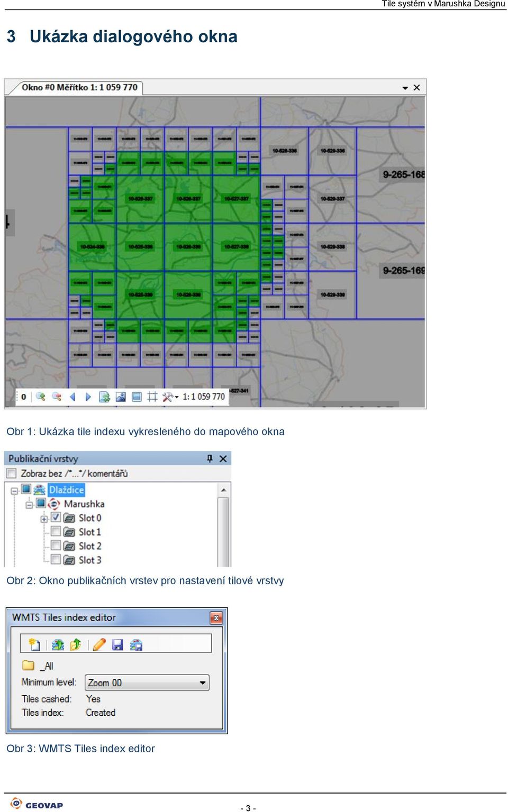
Task: Pin the Publikační vrstvy panel
Action: [x=210, y=458]
